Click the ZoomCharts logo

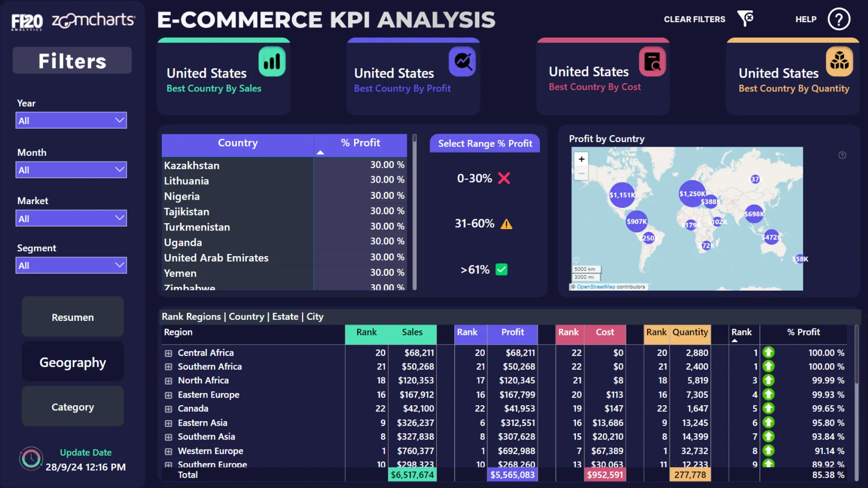pos(93,20)
